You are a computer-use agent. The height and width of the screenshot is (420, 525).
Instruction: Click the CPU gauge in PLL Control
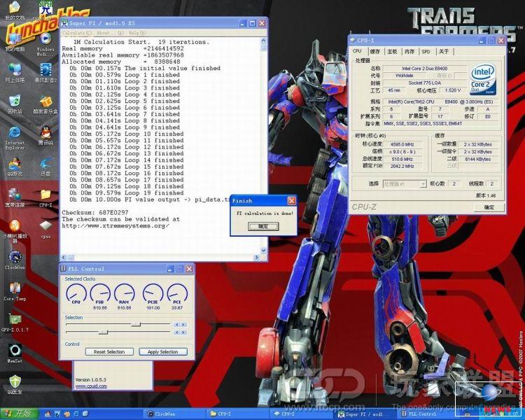pos(76,294)
